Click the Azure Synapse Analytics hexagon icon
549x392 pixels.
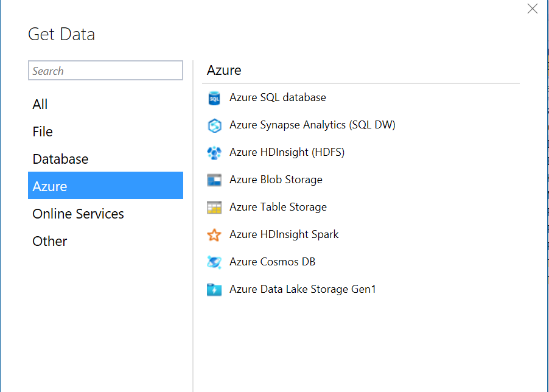tap(214, 125)
